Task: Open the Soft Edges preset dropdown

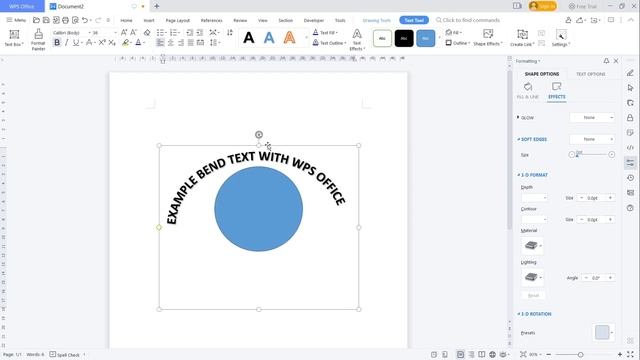Action: [592, 139]
